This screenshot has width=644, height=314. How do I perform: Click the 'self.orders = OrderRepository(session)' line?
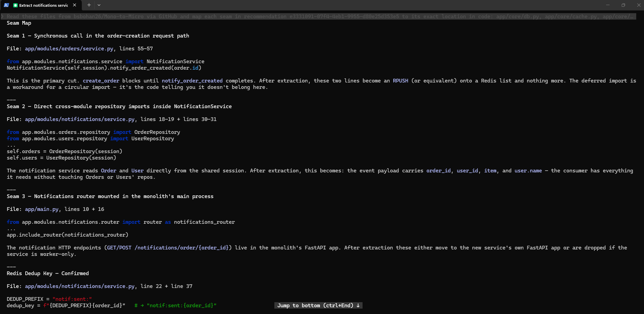pos(65,151)
